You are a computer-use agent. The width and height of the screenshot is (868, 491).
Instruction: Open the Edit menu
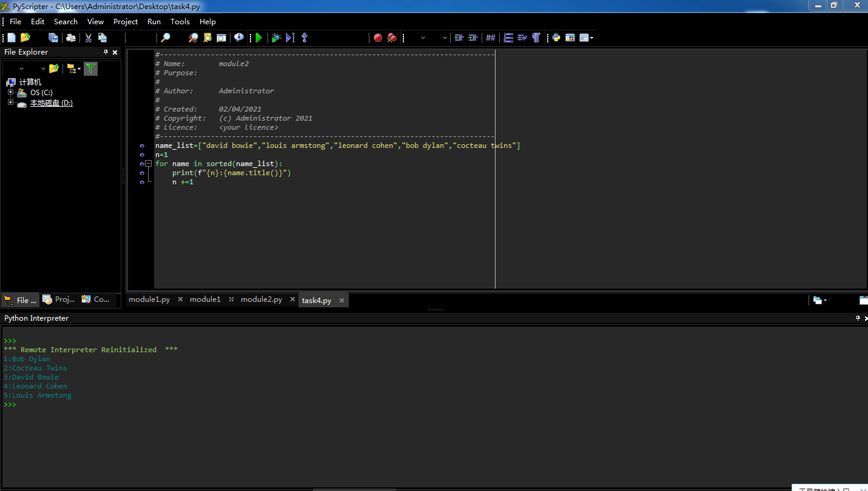[x=38, y=21]
